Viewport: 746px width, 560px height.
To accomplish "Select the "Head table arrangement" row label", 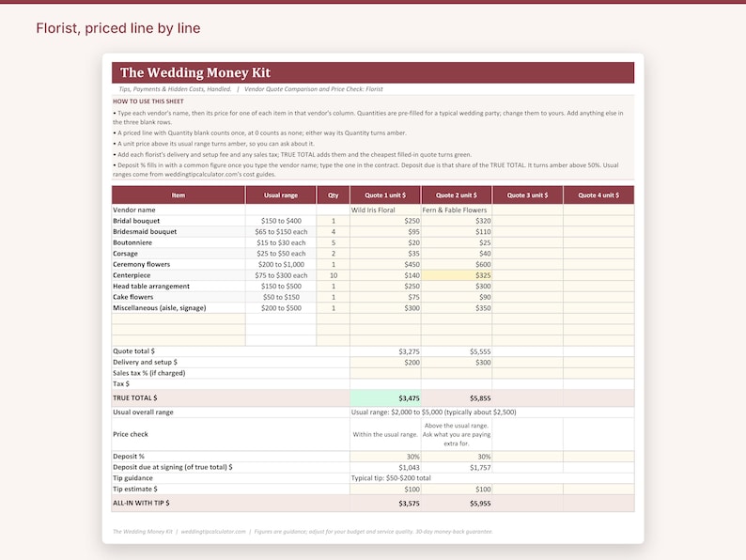I will [151, 287].
